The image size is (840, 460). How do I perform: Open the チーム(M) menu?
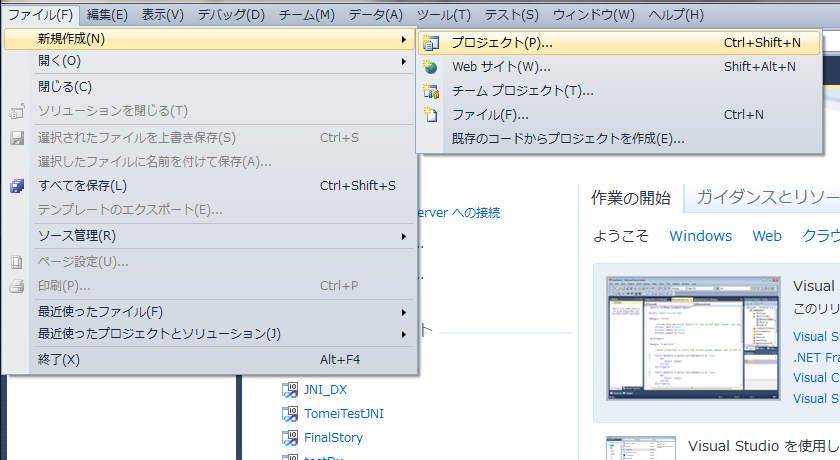point(307,15)
